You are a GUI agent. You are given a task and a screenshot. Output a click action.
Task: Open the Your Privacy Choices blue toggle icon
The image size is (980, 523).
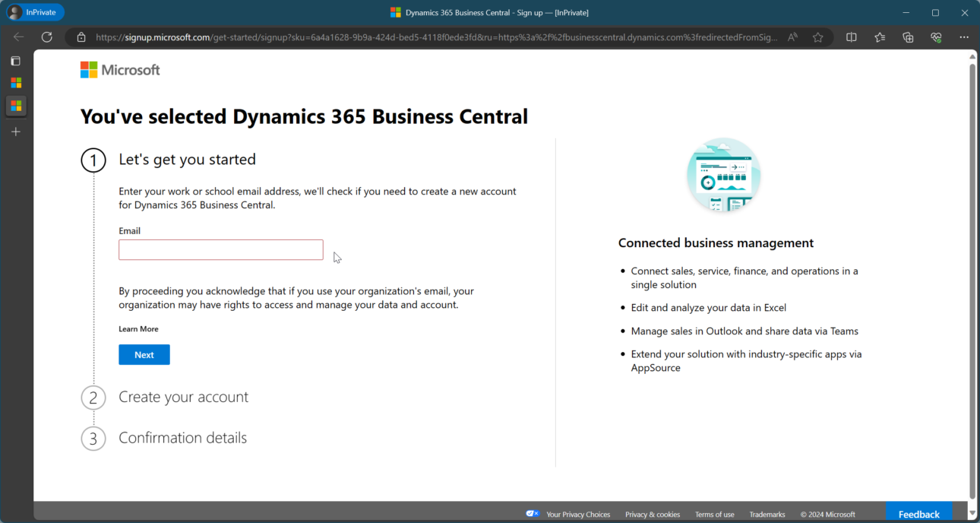click(533, 514)
